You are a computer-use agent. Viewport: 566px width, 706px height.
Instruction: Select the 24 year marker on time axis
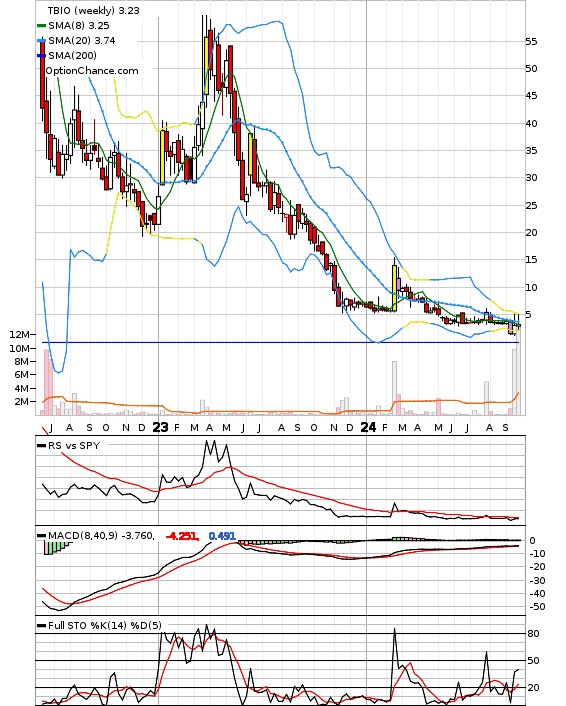coord(368,427)
